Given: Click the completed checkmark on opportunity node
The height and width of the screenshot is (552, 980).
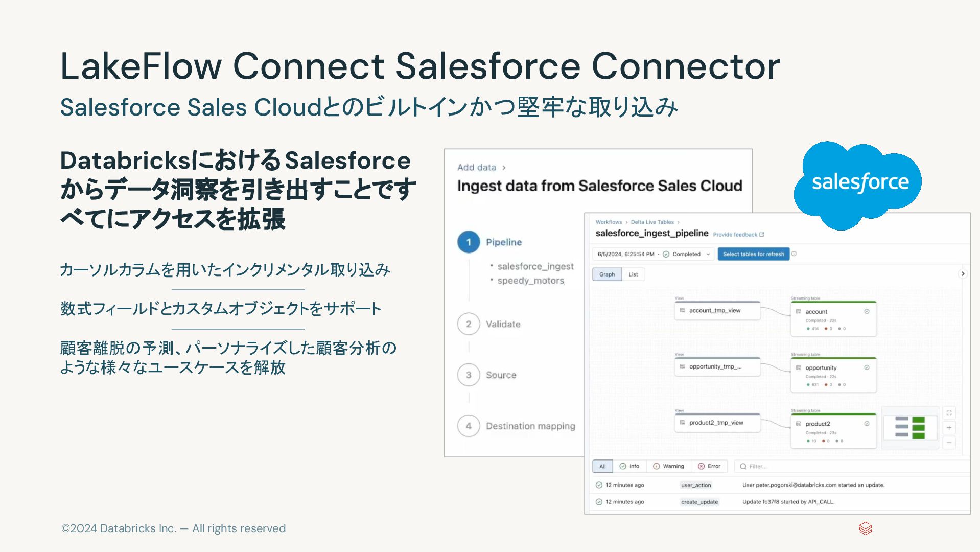Looking at the screenshot, I should (867, 368).
